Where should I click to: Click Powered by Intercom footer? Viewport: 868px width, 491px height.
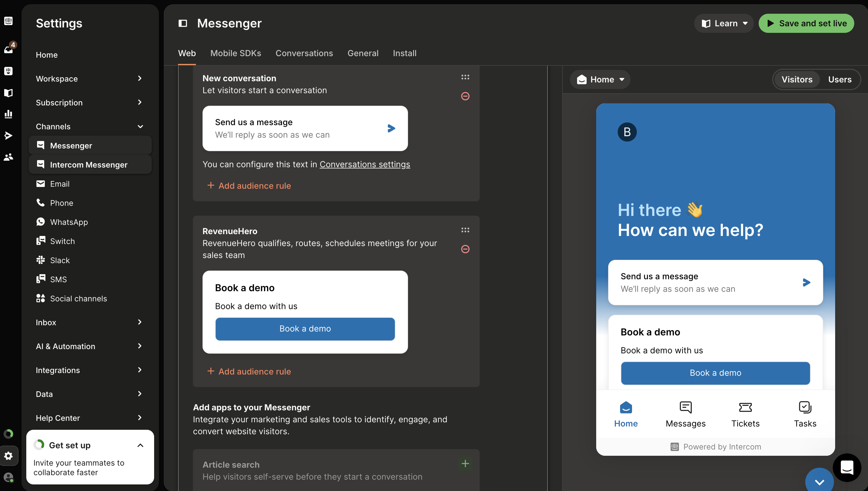click(x=715, y=447)
